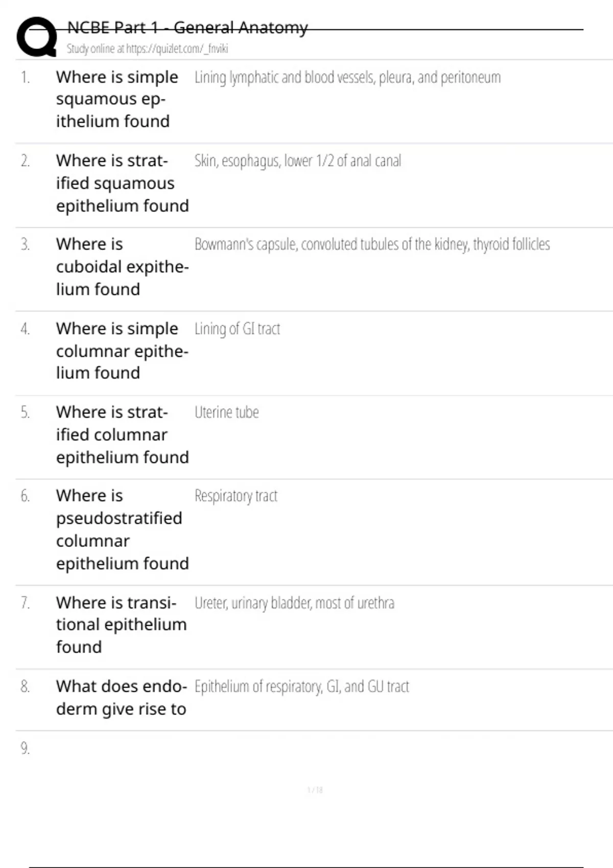Select question about stratified squamous epithelium

coord(123,183)
